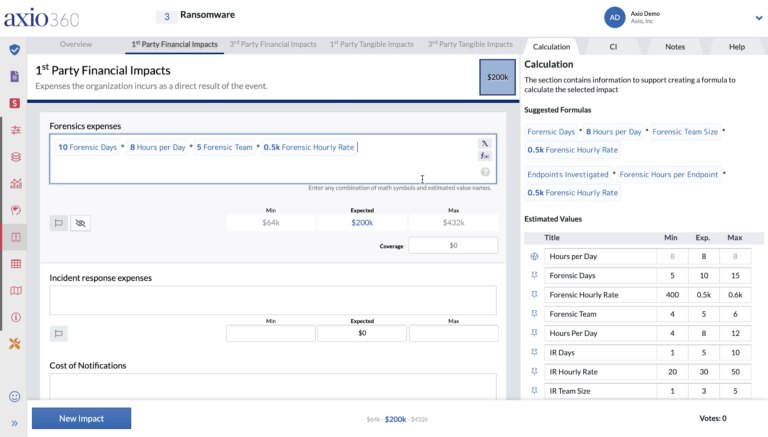Click the New Impact button

coord(81,418)
